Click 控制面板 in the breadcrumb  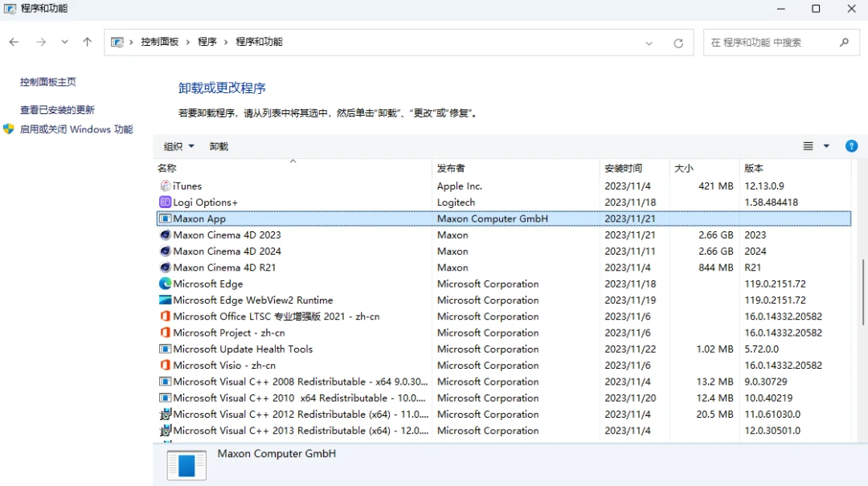coord(160,42)
